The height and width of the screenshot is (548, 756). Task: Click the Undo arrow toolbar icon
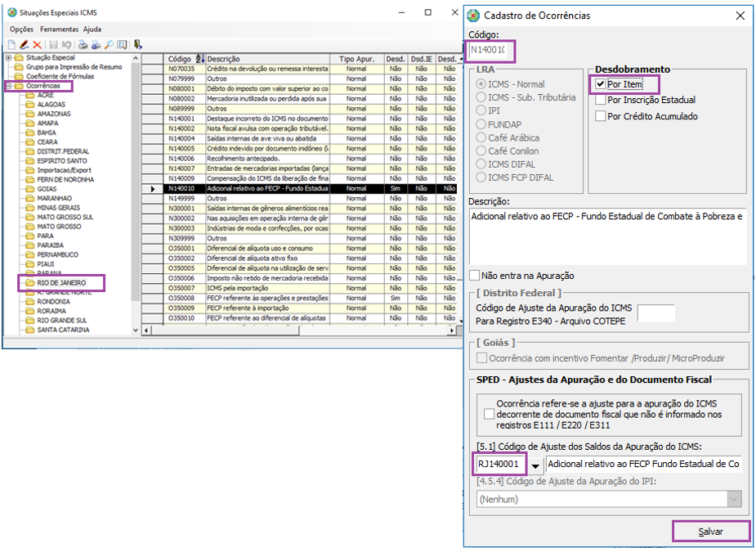tap(66, 45)
